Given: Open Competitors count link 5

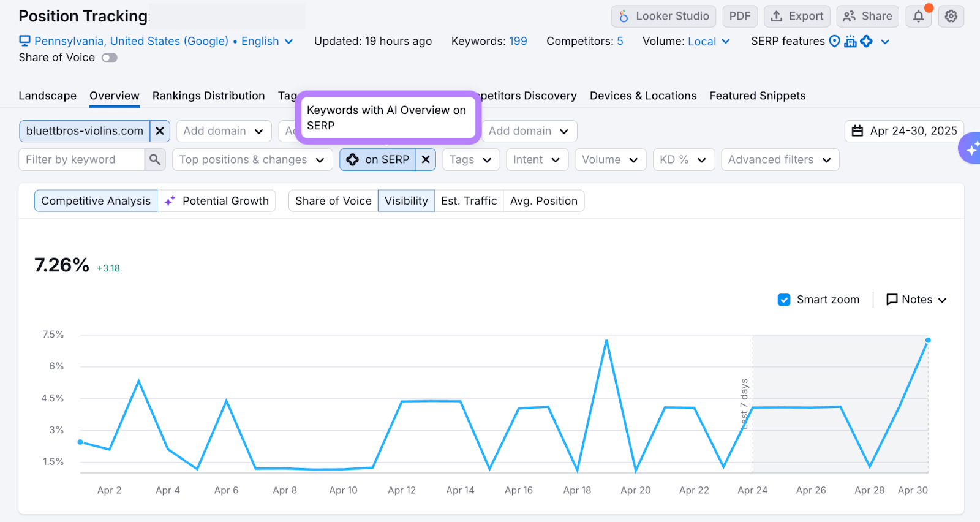Looking at the screenshot, I should click(x=620, y=41).
